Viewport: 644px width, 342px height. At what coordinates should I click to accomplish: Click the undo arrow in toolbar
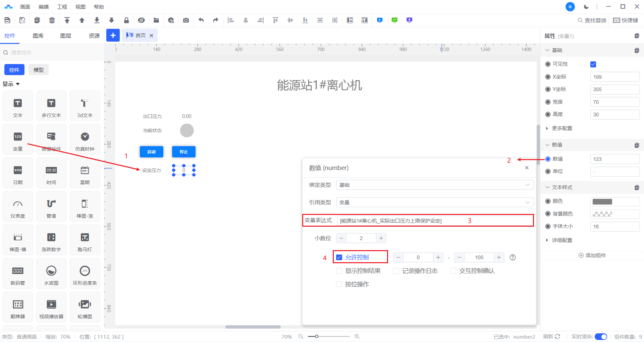201,20
